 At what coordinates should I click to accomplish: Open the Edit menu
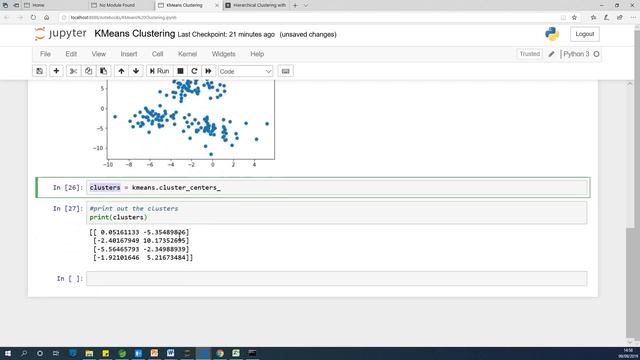[x=71, y=54]
